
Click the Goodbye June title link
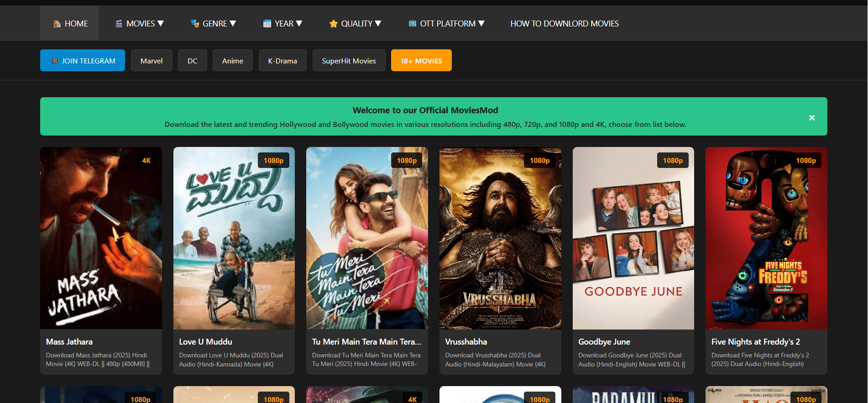[604, 342]
